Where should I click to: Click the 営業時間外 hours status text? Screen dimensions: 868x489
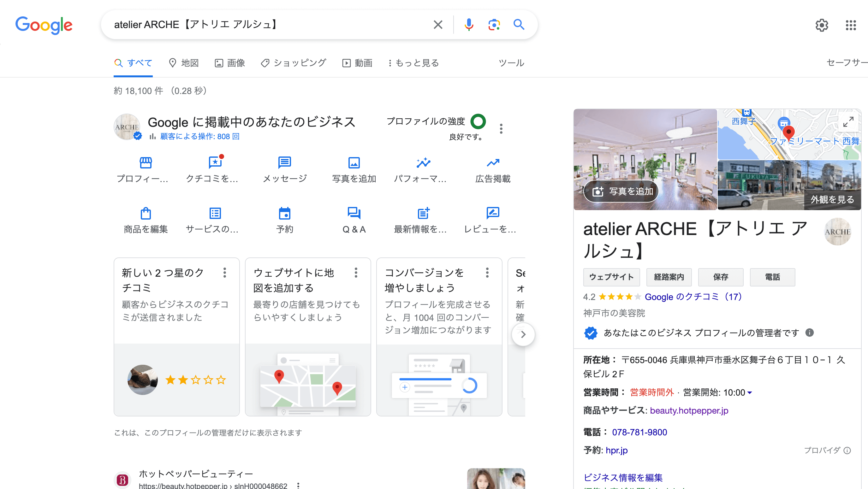click(651, 392)
